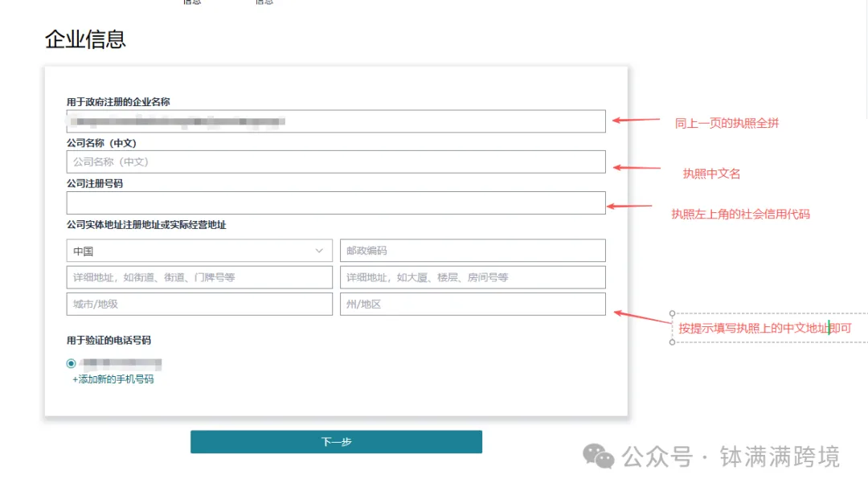
Task: Click the street address field (街道、门牌号)
Action: click(199, 277)
